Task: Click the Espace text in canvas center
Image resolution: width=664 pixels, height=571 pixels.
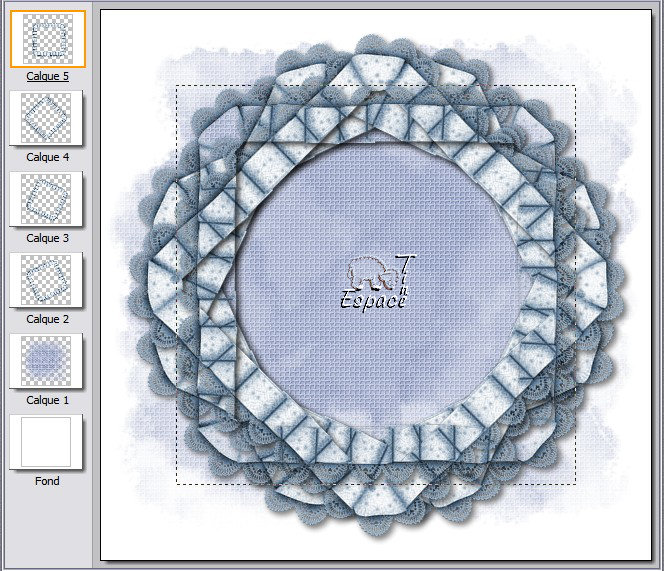Action: pos(372,300)
